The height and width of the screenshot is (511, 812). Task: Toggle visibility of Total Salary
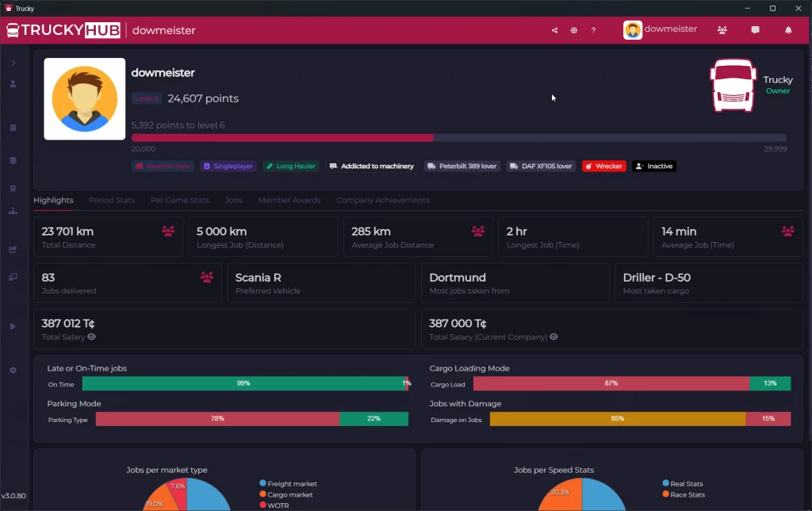91,337
